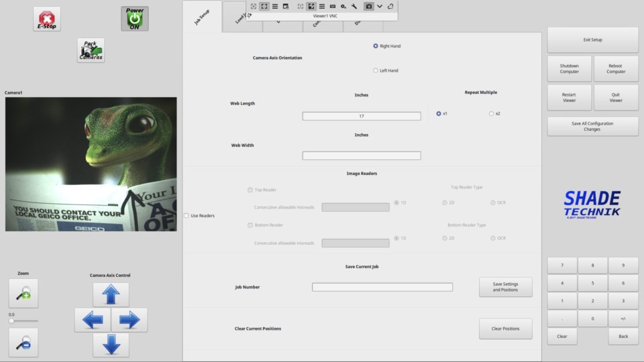This screenshot has width=644, height=362.
Task: Toggle the scaled mode icon in VNC toolbar
Action: point(311,6)
